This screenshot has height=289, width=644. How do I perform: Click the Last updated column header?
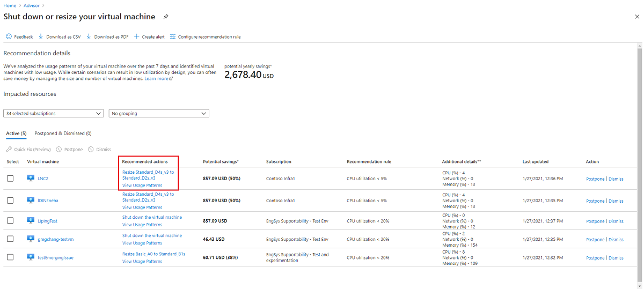536,161
